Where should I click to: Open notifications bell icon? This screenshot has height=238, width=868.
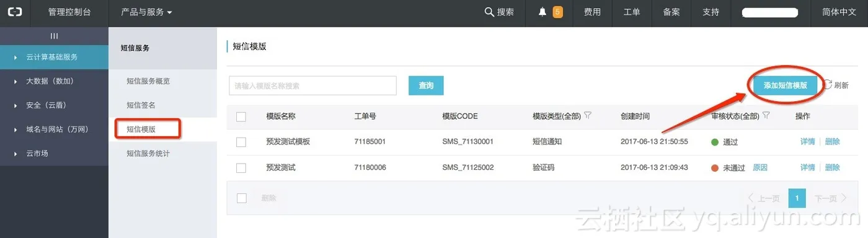(x=542, y=12)
